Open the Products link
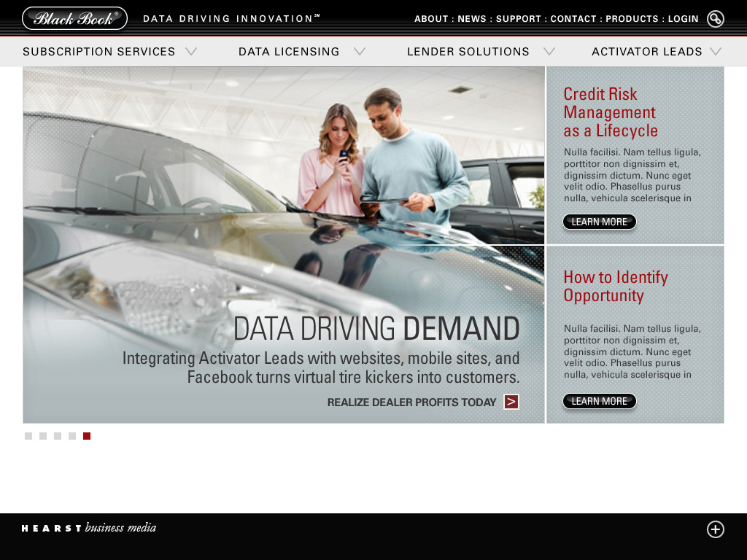747x560 pixels. pos(632,19)
